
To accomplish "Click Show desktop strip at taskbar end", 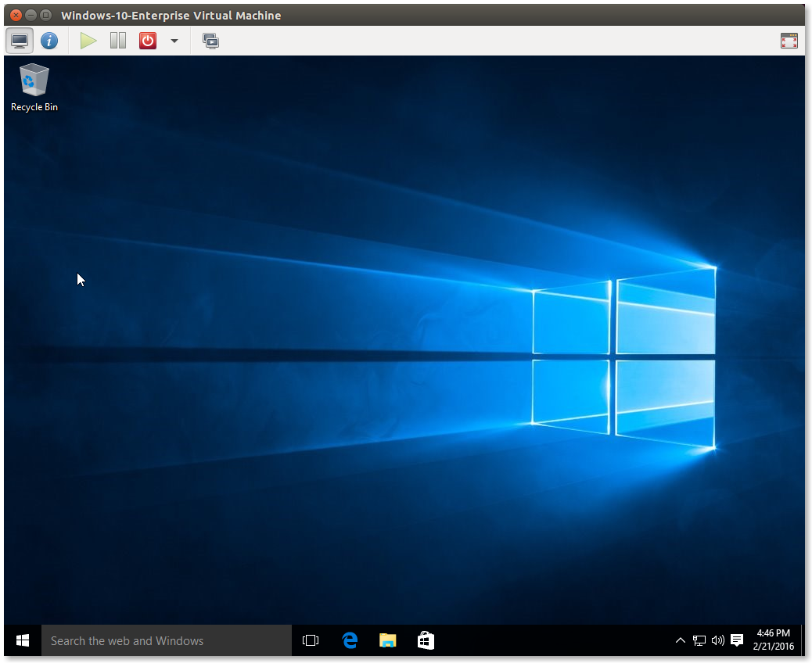I will [x=802, y=641].
